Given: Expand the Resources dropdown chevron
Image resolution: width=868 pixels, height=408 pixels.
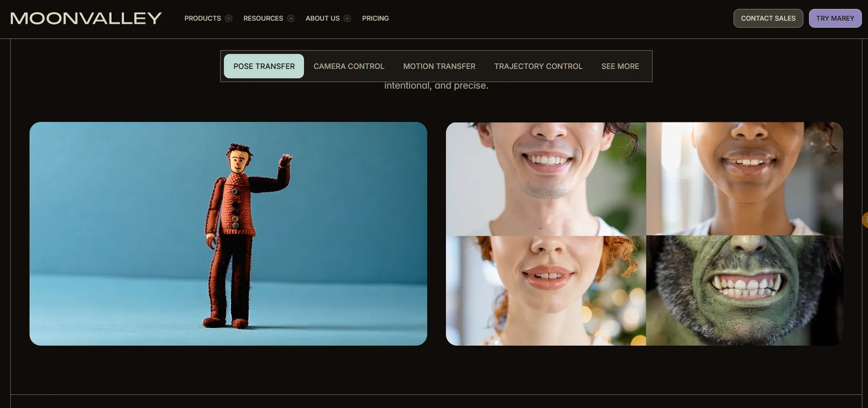Looking at the screenshot, I should [x=291, y=19].
